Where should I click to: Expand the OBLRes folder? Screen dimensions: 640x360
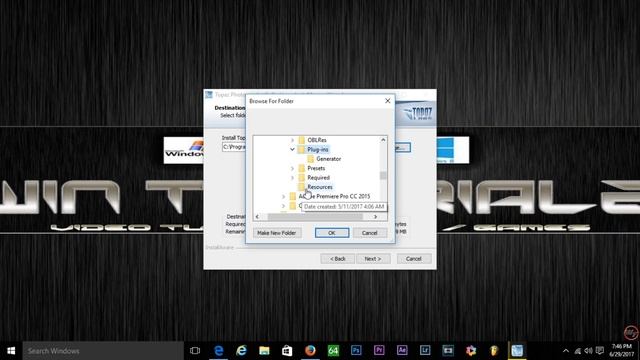click(x=292, y=140)
